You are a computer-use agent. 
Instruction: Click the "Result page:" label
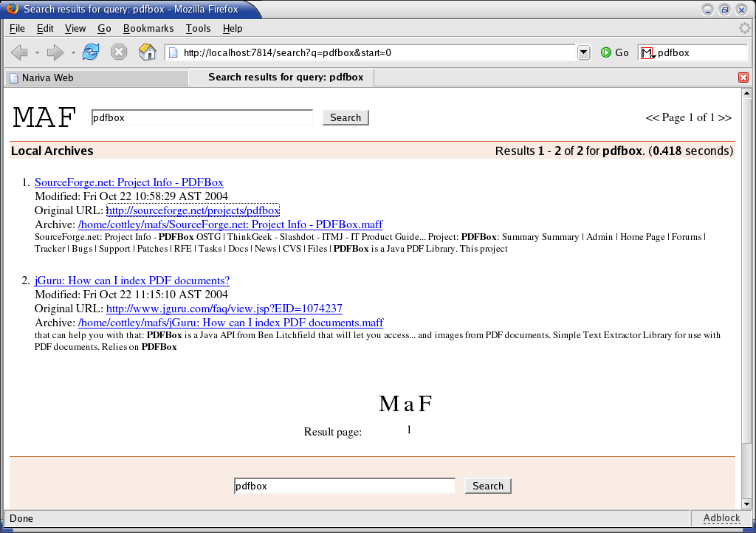(333, 432)
